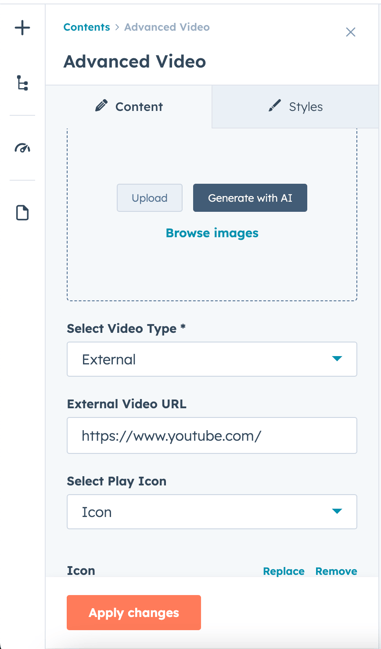Click the External Video URL label
Viewport: 381px width, 649px height.
[x=127, y=404]
